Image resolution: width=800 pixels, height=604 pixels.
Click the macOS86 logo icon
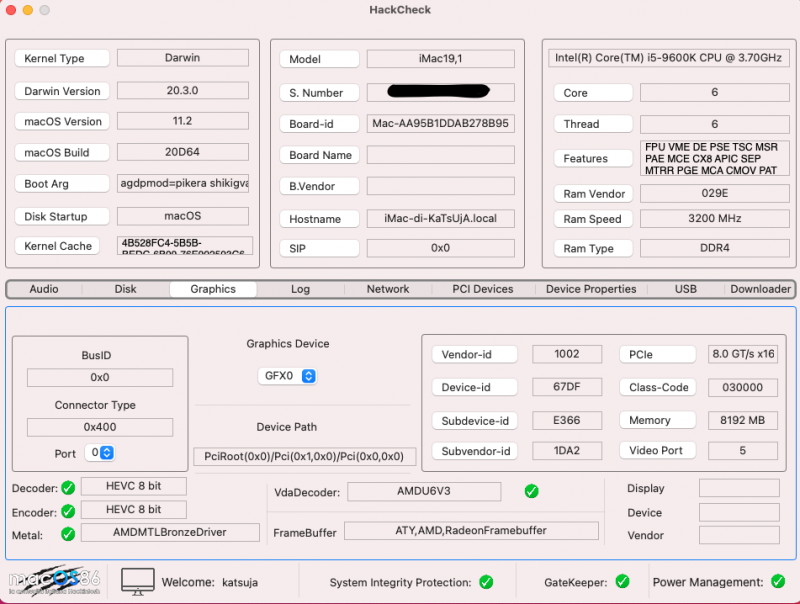(55, 581)
